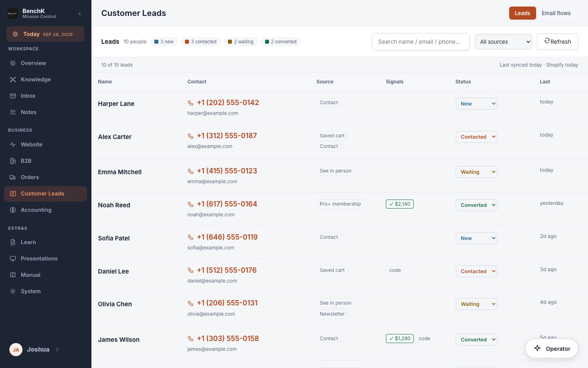Open Today Sep 28 in the sidebar
This screenshot has height=368, width=588.
(x=46, y=34)
